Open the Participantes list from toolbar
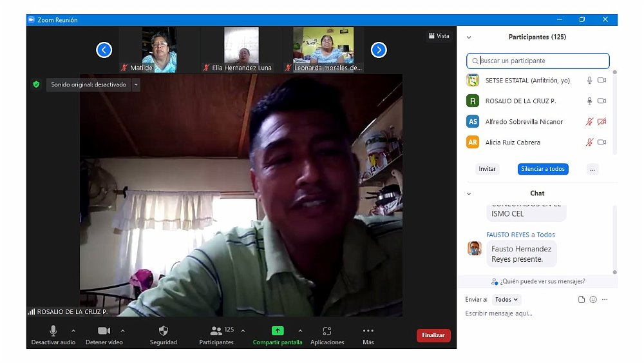This screenshot has height=363, width=644. pyautogui.click(x=216, y=331)
